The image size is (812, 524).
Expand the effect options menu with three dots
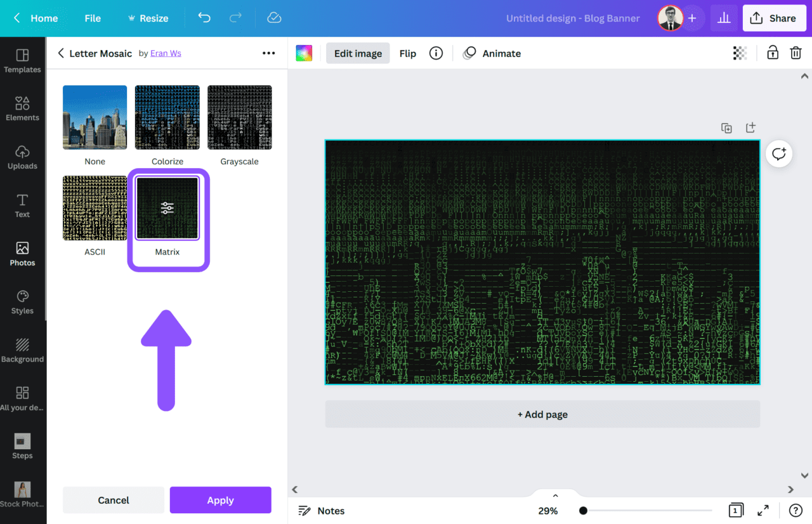coord(268,53)
